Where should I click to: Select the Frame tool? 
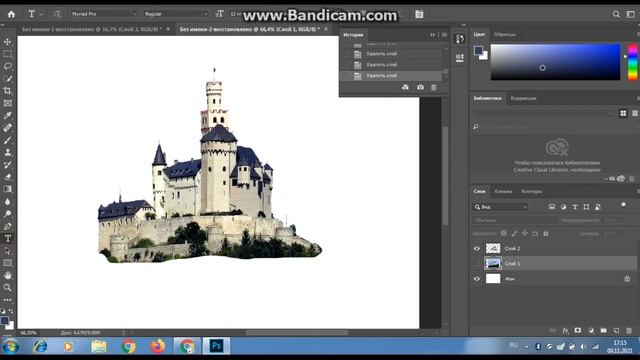[7, 103]
